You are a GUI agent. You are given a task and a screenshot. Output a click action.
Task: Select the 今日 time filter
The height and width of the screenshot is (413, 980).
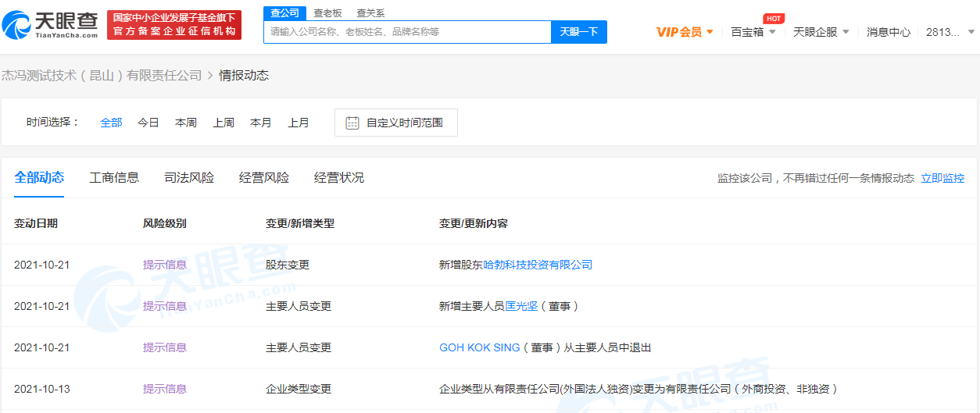[x=148, y=123]
